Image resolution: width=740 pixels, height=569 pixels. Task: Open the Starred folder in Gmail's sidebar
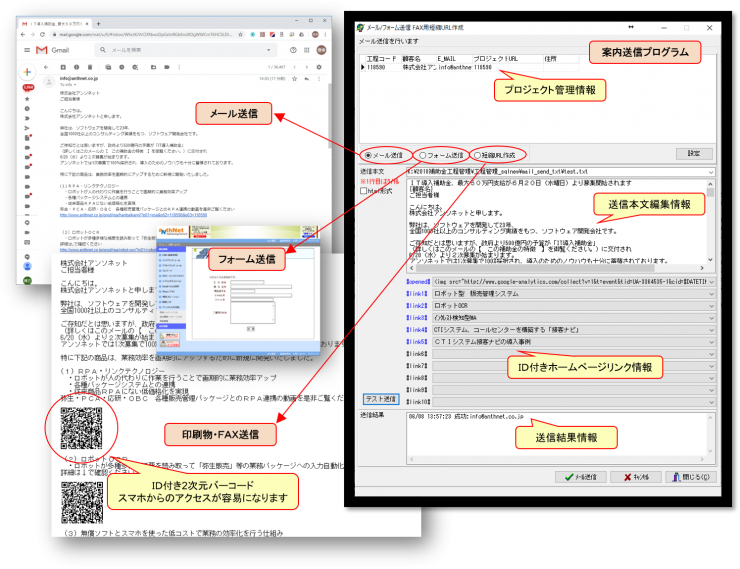[x=27, y=99]
